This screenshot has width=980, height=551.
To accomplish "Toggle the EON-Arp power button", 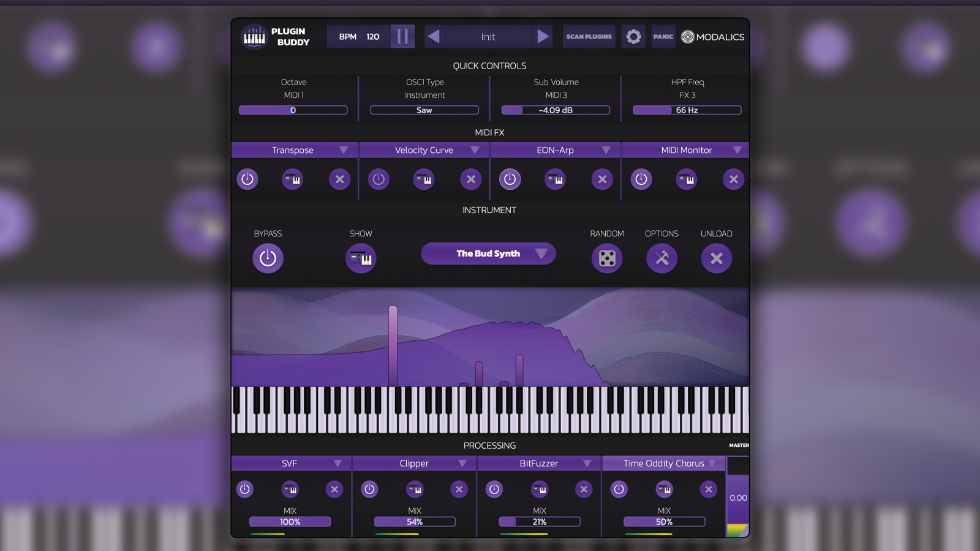I will click(x=510, y=179).
